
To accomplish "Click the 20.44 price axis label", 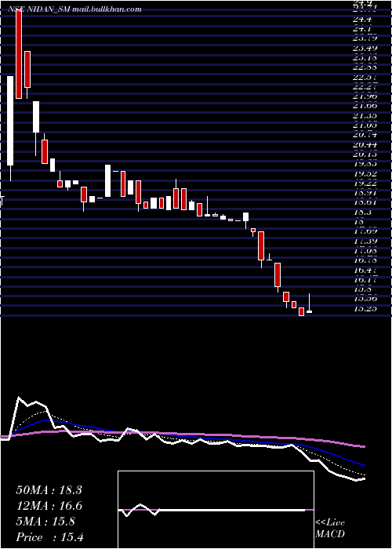I will pyautogui.click(x=365, y=144).
